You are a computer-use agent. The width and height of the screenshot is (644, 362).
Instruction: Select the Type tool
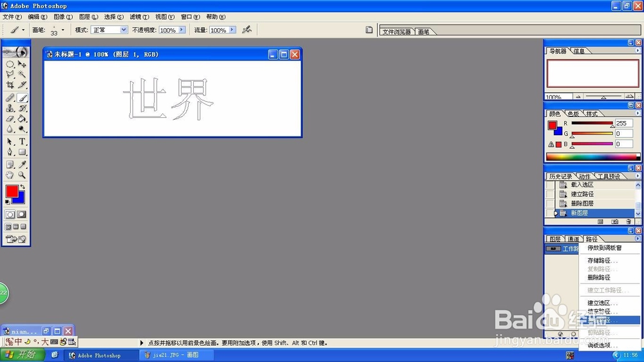[22, 142]
